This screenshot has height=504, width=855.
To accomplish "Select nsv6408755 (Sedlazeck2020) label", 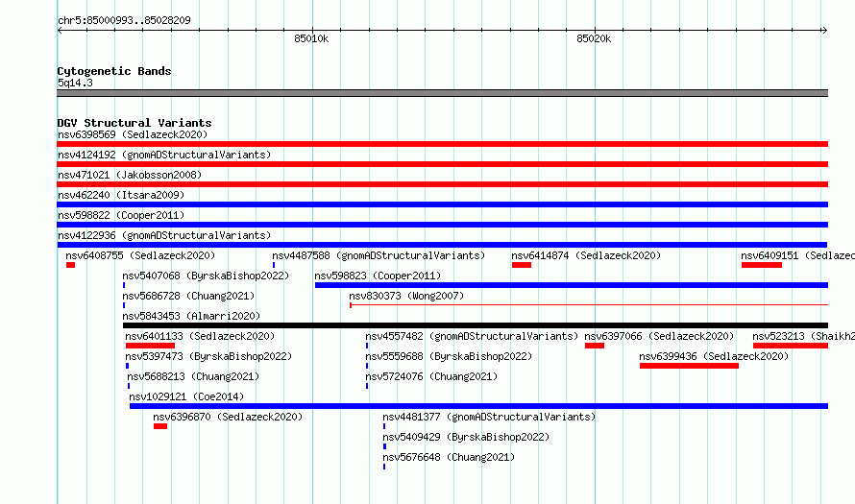I will tap(140, 255).
